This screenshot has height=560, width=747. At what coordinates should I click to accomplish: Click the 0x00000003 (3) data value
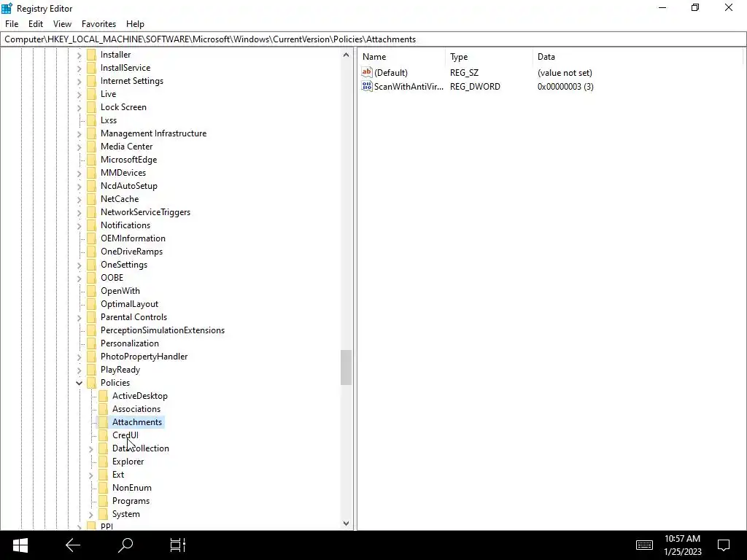tap(565, 86)
